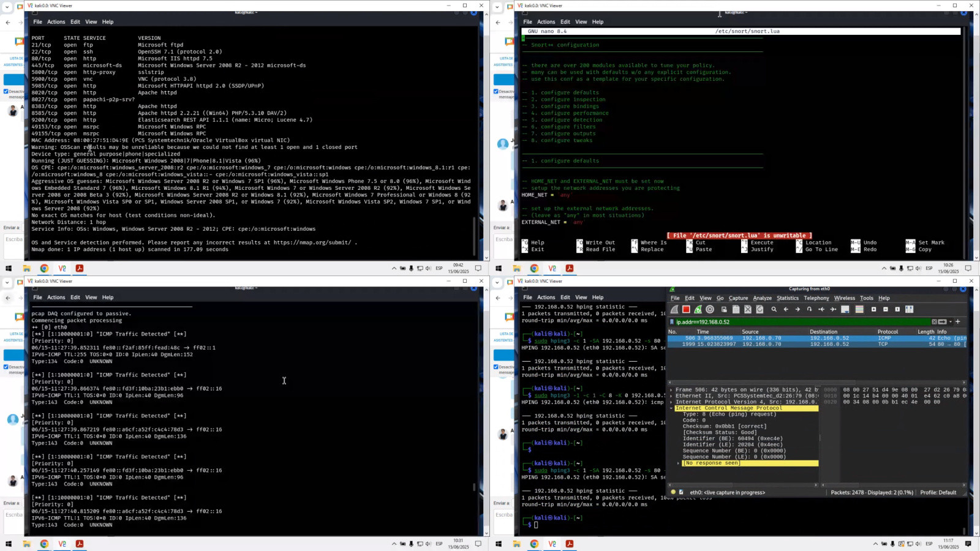Open Expert Information yellow circle in status bar
Viewport: 980px width, 551px height.
tap(673, 492)
